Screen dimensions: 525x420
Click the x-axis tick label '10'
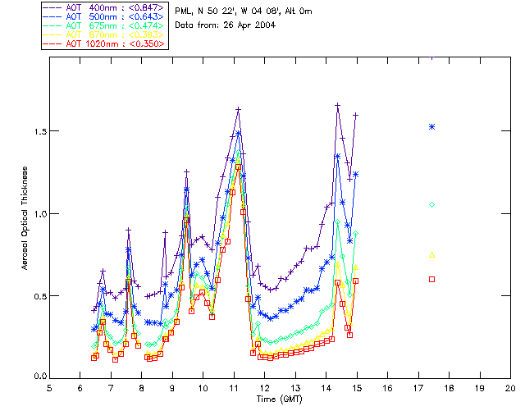pos(203,388)
